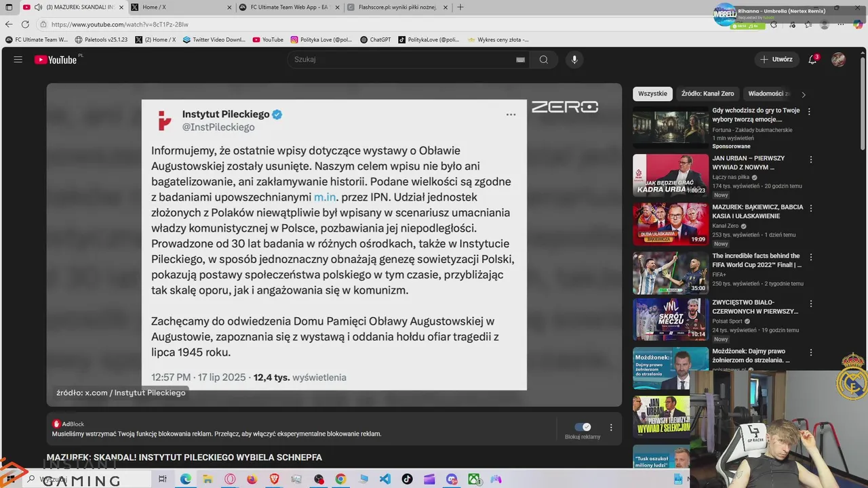Open the account avatar menu
Viewport: 868px width, 488px height.
click(x=839, y=60)
